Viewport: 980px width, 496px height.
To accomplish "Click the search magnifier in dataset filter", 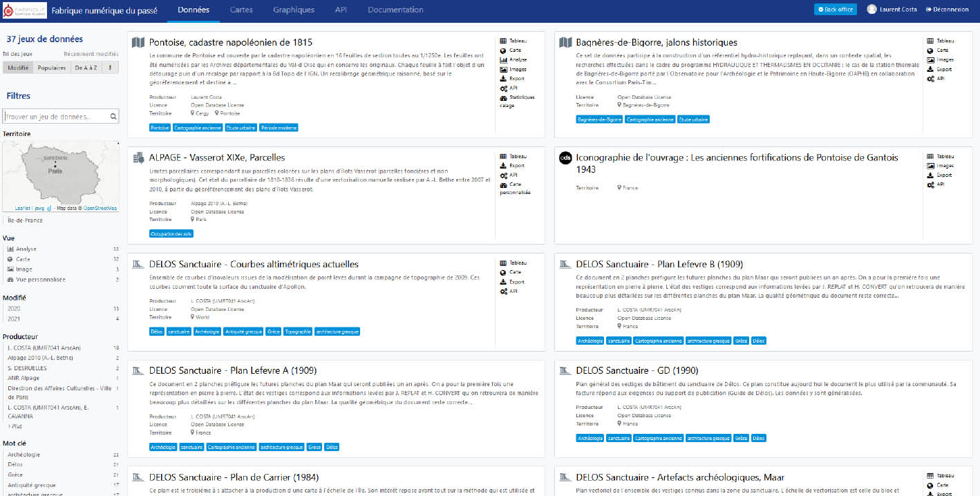I will click(113, 117).
